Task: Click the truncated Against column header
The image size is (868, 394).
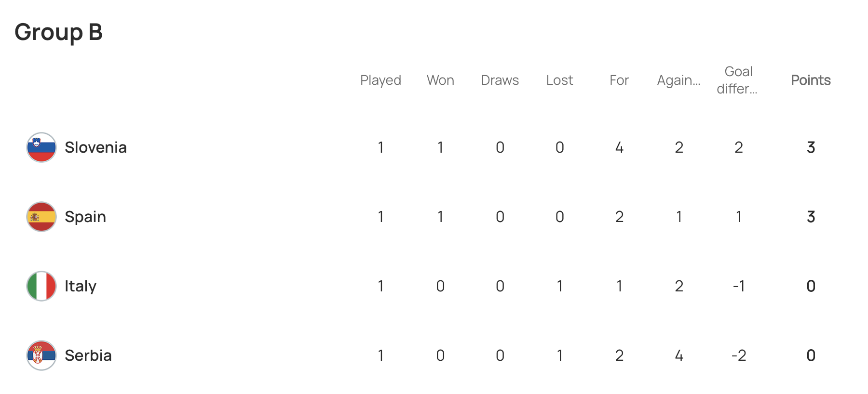Action: 678,80
